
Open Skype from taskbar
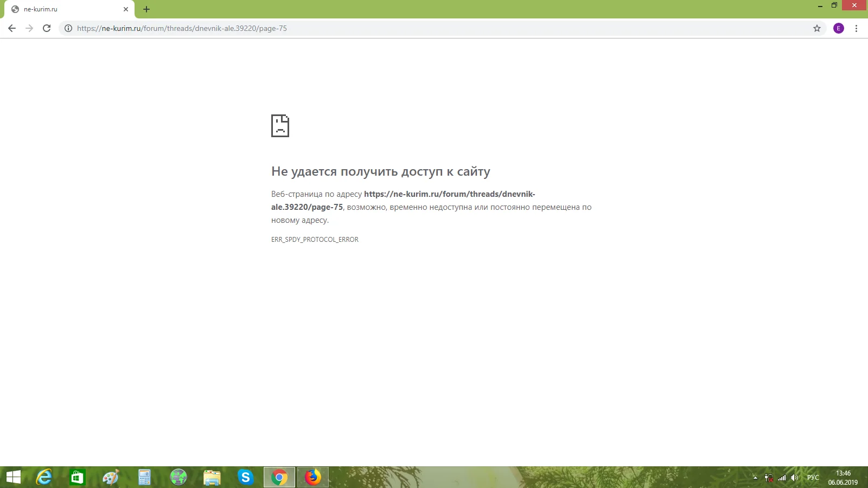pyautogui.click(x=246, y=477)
